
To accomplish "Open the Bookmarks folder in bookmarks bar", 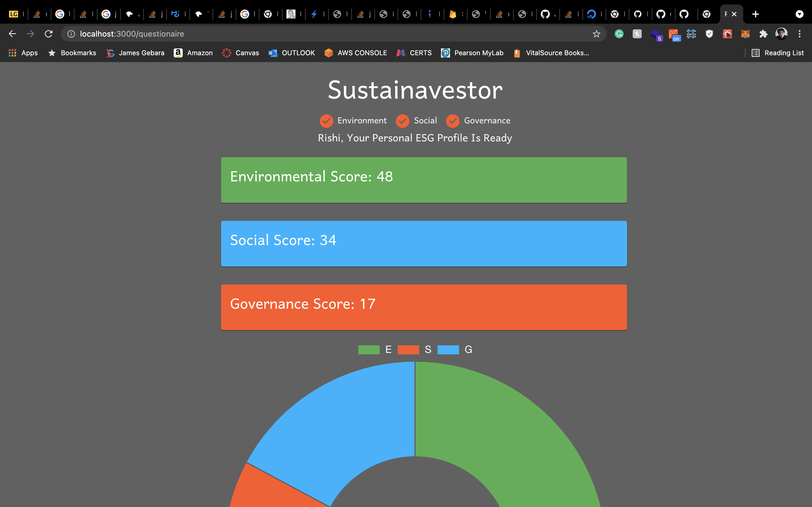I will point(72,53).
